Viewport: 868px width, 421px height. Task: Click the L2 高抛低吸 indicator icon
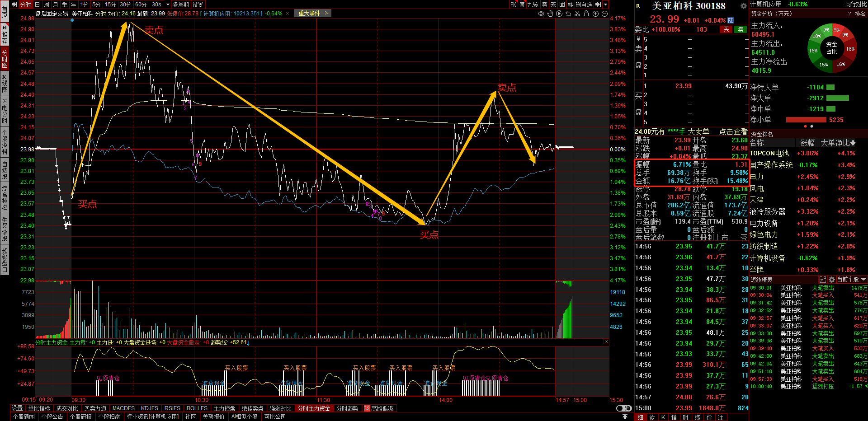click(367, 408)
